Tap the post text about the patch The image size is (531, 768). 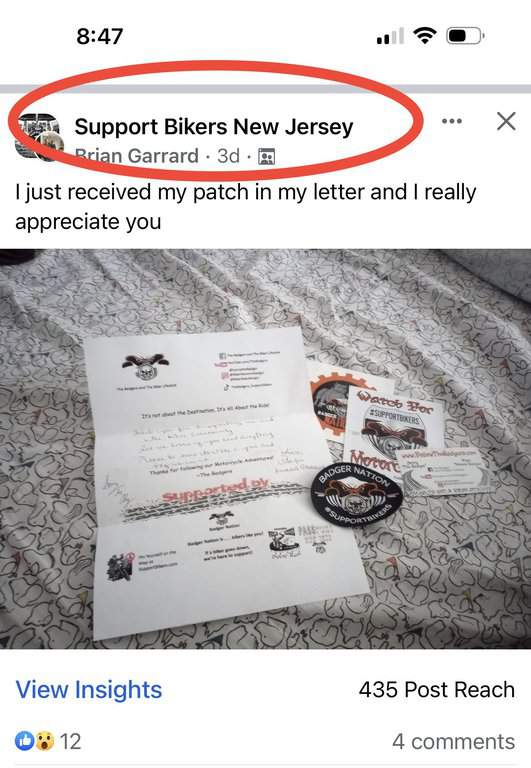point(245,206)
